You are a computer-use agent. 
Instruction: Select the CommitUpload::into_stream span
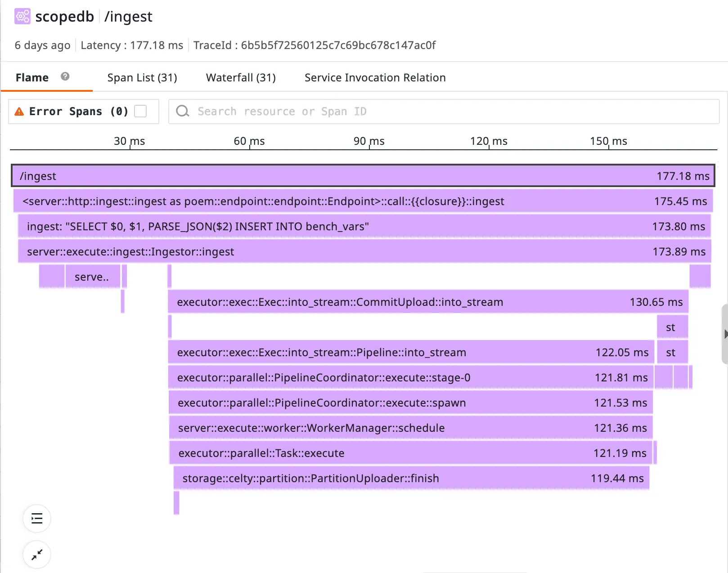click(x=428, y=302)
